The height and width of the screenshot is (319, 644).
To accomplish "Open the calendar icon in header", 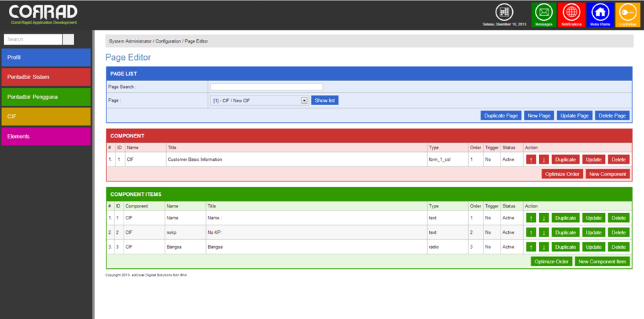I will point(505,12).
